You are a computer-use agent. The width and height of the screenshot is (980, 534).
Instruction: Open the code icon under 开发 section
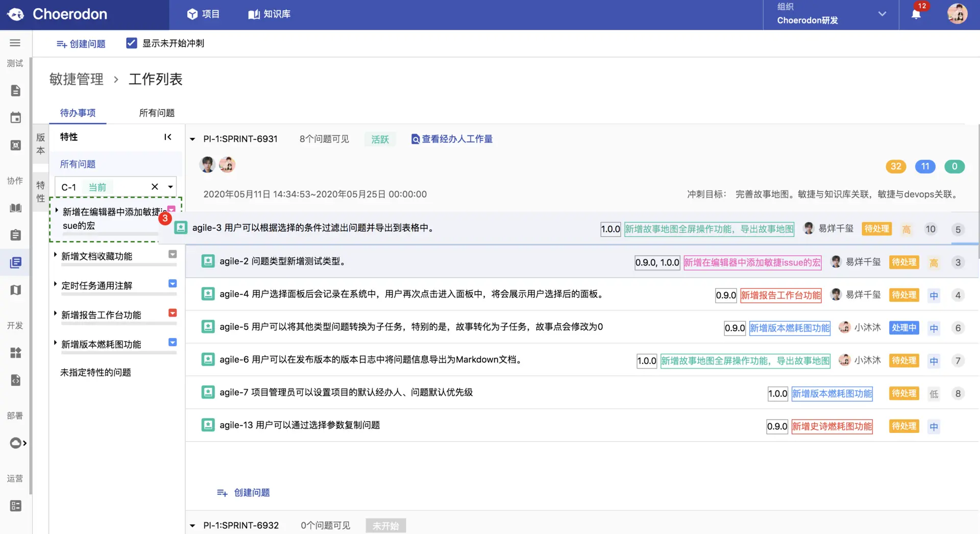click(x=15, y=380)
